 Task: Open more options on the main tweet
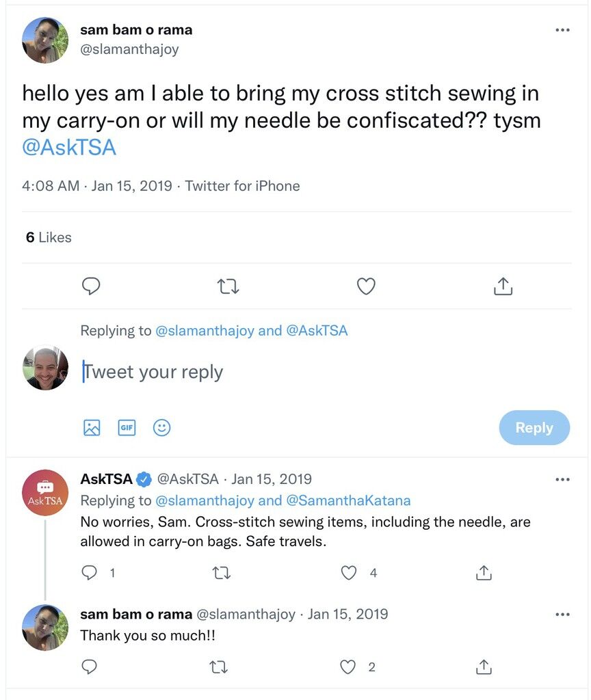click(x=562, y=30)
